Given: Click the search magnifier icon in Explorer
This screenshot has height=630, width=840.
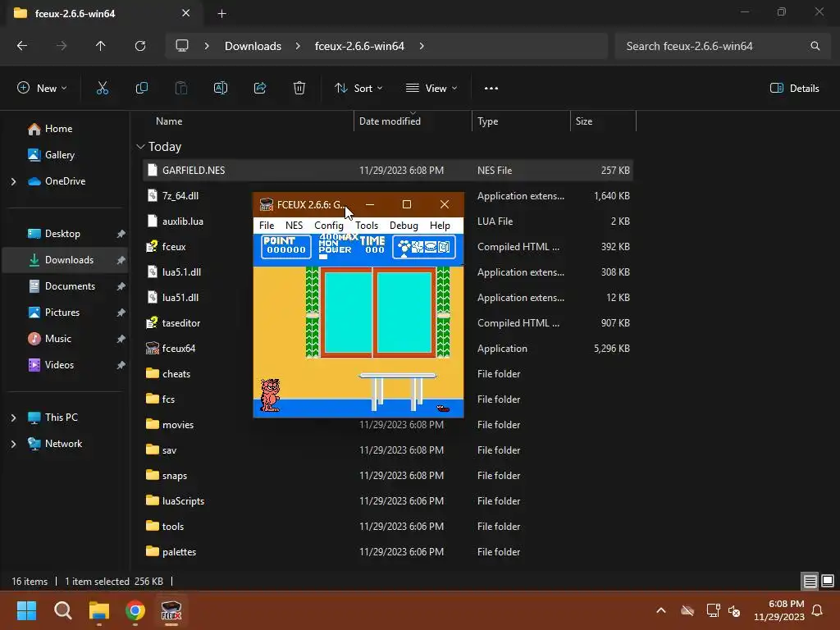Looking at the screenshot, I should [x=815, y=46].
